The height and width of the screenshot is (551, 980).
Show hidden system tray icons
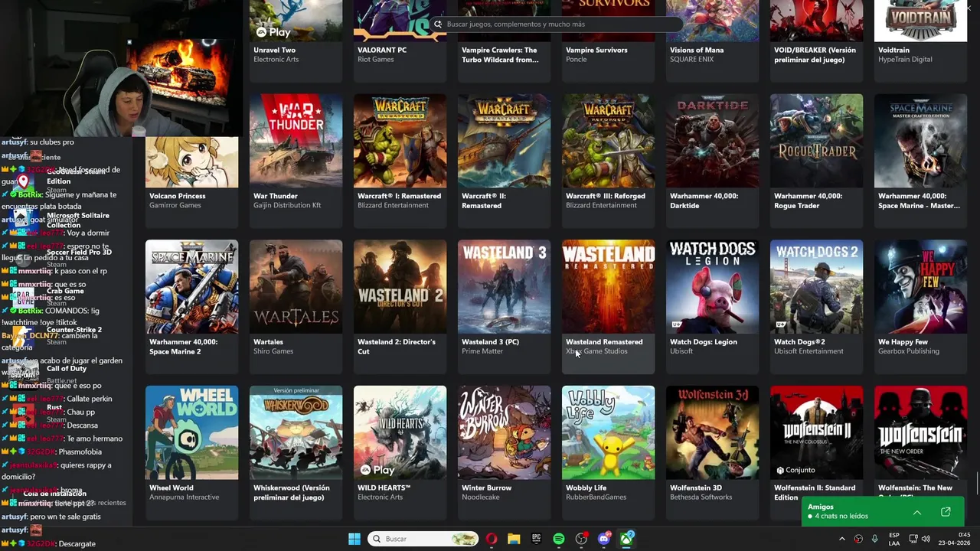(x=842, y=539)
